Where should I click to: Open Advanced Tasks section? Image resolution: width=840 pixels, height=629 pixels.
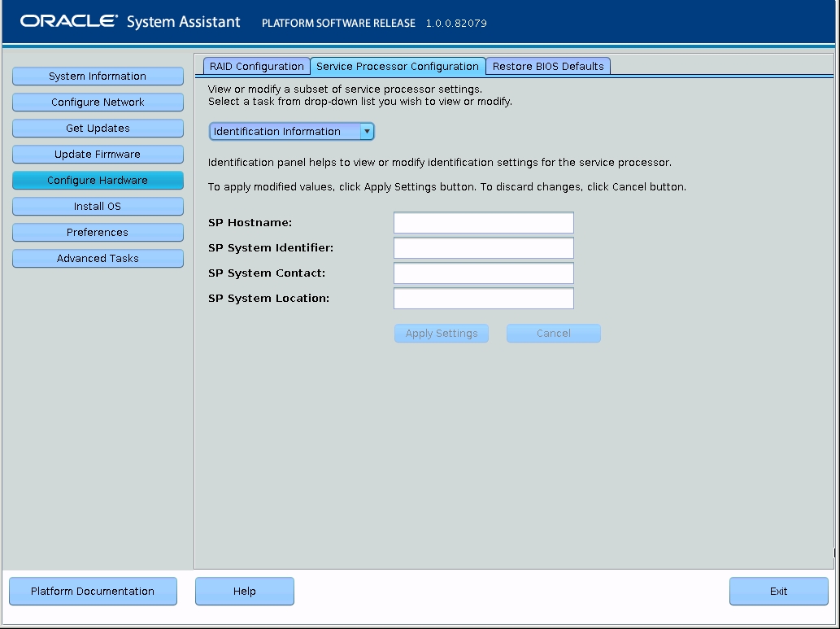pyautogui.click(x=98, y=258)
